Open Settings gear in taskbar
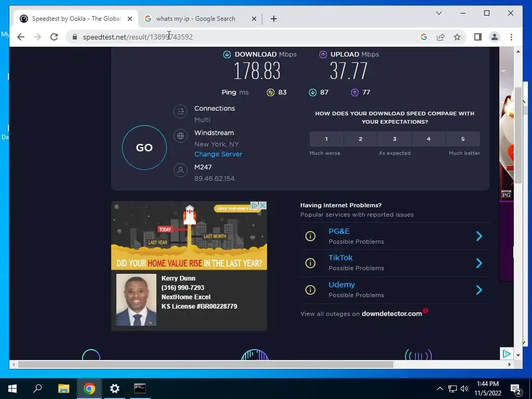Viewport: 532px width, 399px height. coord(115,389)
